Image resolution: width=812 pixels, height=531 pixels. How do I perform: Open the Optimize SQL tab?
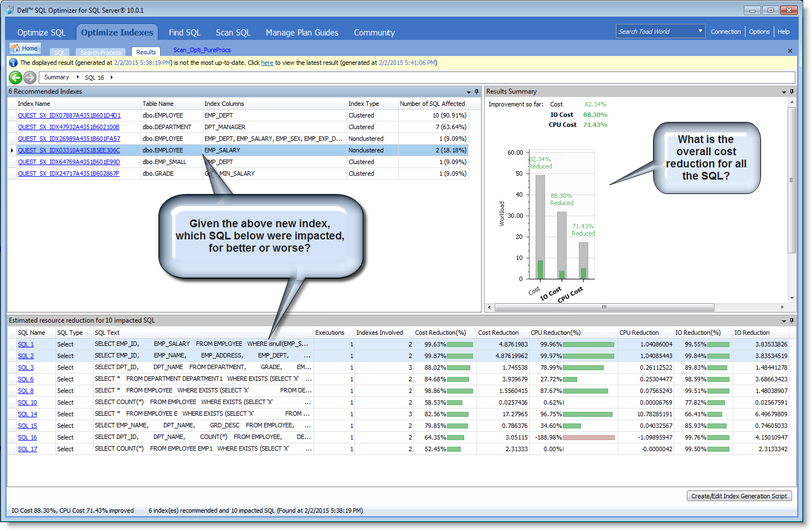pyautogui.click(x=41, y=33)
